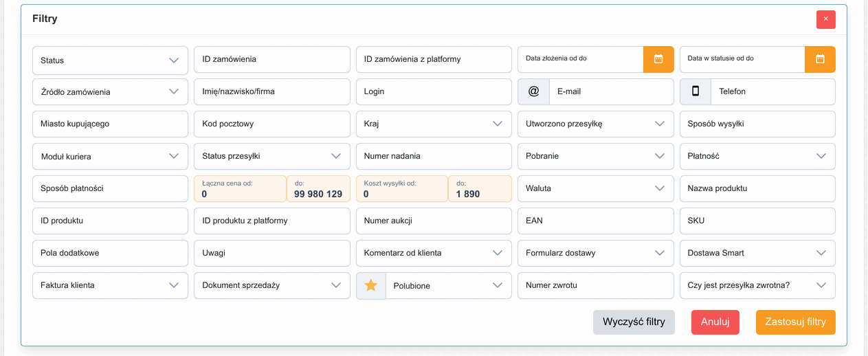Open the Status dropdown
The width and height of the screenshot is (868, 356).
pyautogui.click(x=110, y=60)
